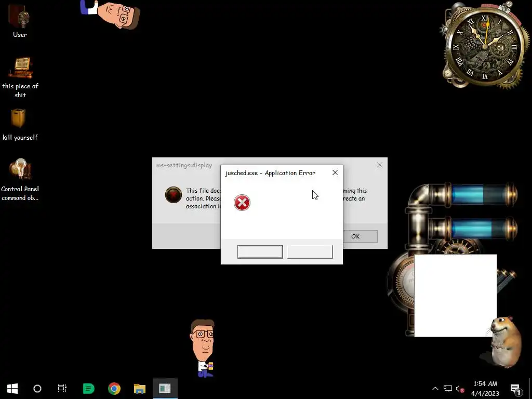Click the jusched.exe - Application Error title
Image resolution: width=532 pixels, height=399 pixels.
[270, 172]
